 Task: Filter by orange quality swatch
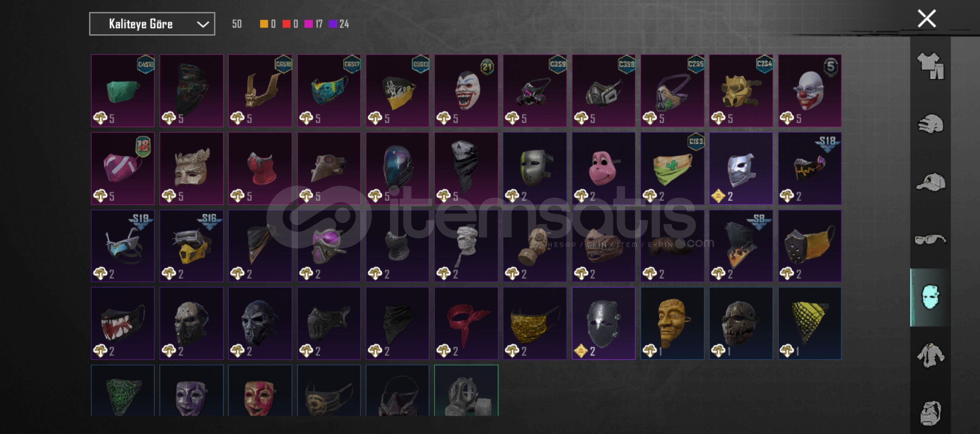[x=268, y=24]
